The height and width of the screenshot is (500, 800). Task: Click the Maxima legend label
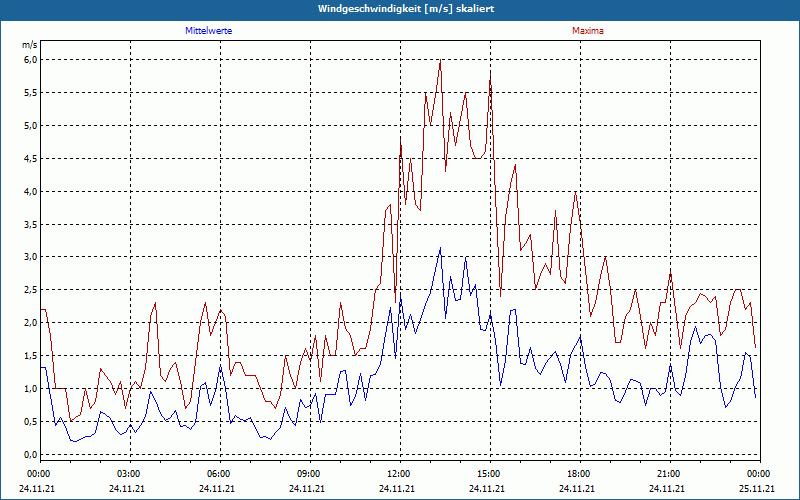[588, 31]
